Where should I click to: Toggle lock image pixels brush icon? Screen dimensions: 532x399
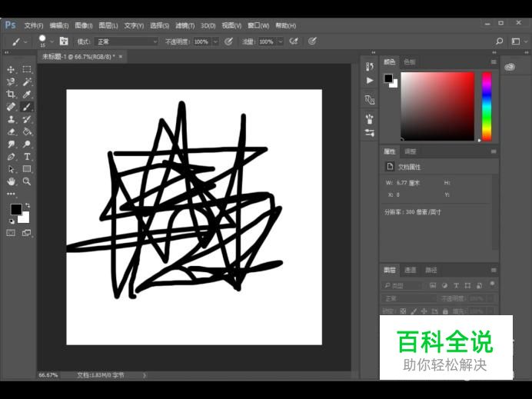point(414,311)
